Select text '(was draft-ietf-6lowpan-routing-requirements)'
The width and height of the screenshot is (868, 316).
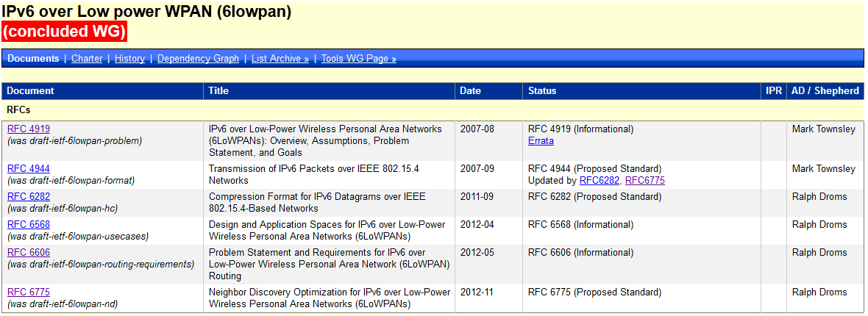coord(101,265)
